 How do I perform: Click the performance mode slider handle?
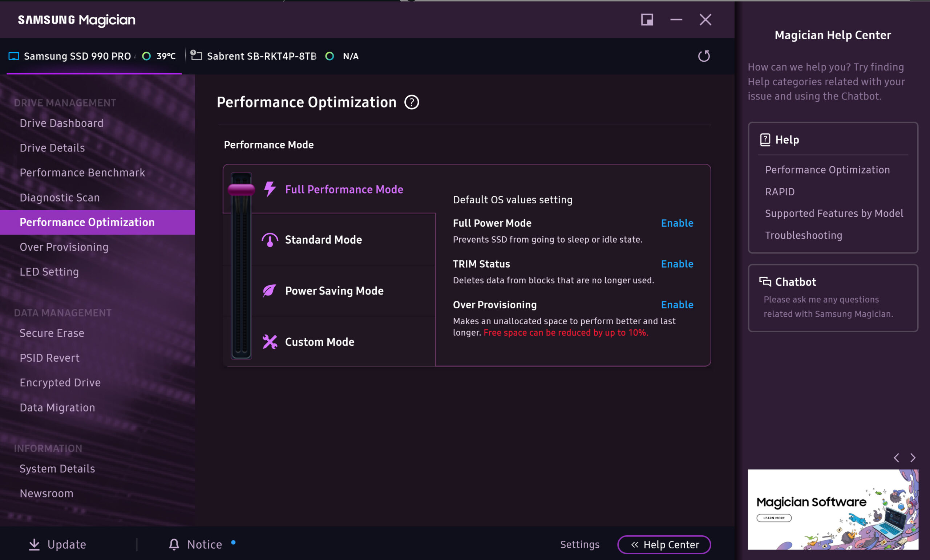tap(241, 190)
